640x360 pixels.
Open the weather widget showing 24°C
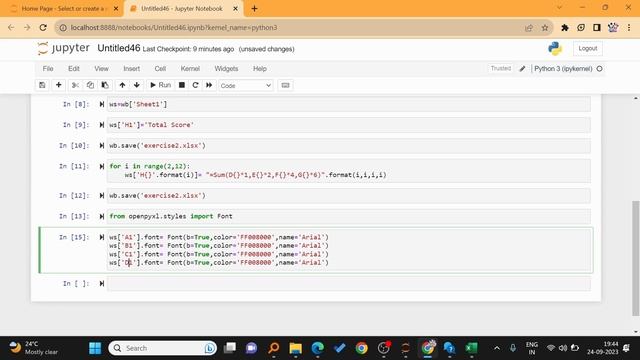tap(33, 348)
